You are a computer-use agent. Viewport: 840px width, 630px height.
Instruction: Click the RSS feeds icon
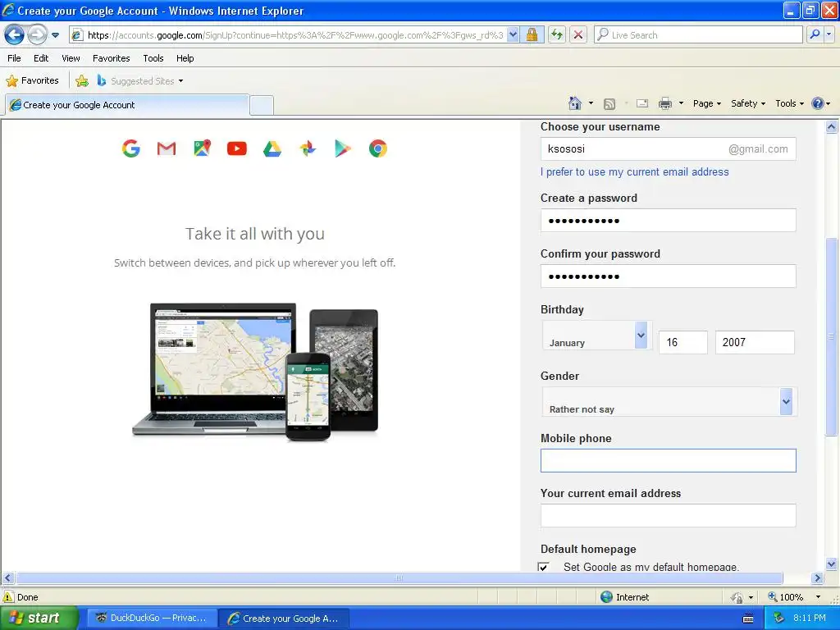(x=609, y=104)
